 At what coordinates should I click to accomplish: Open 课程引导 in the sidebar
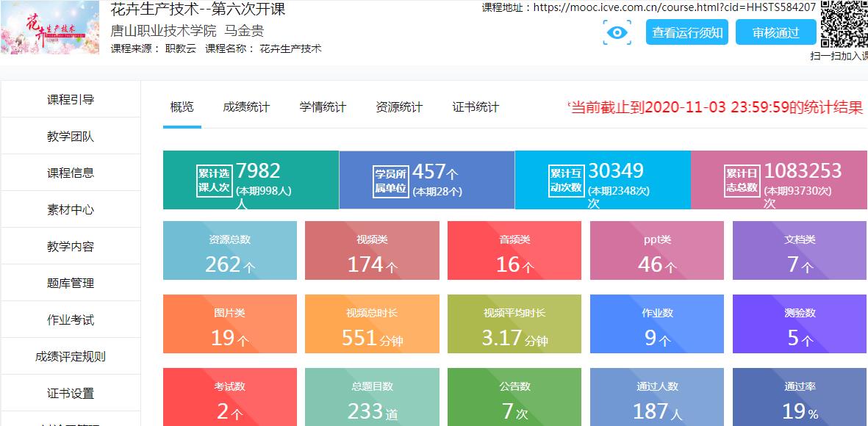pos(71,100)
